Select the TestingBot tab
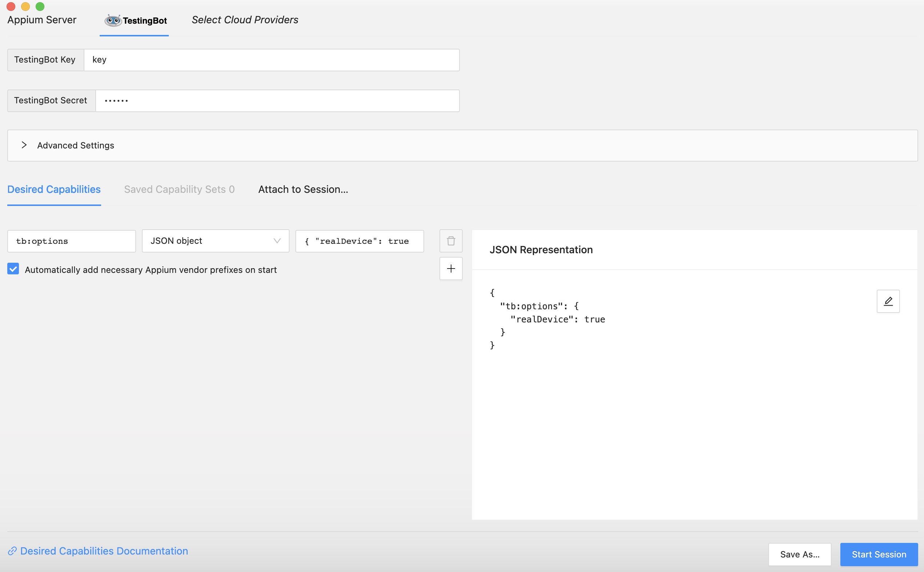 (135, 20)
